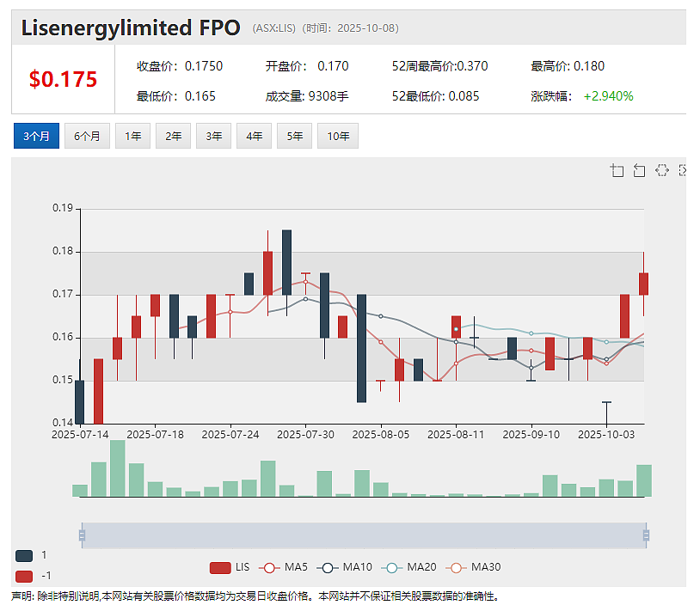Switch to the 1年 range tab
Screen dimensions: 700x611
pyautogui.click(x=132, y=136)
